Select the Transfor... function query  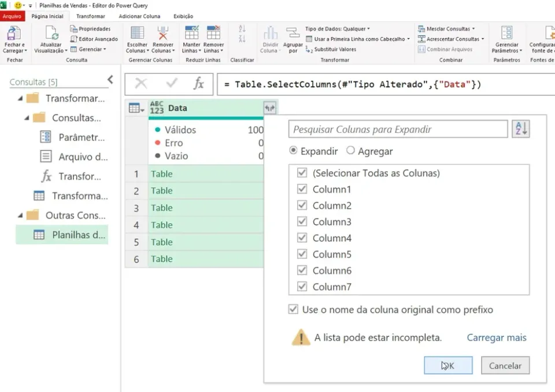click(71, 176)
